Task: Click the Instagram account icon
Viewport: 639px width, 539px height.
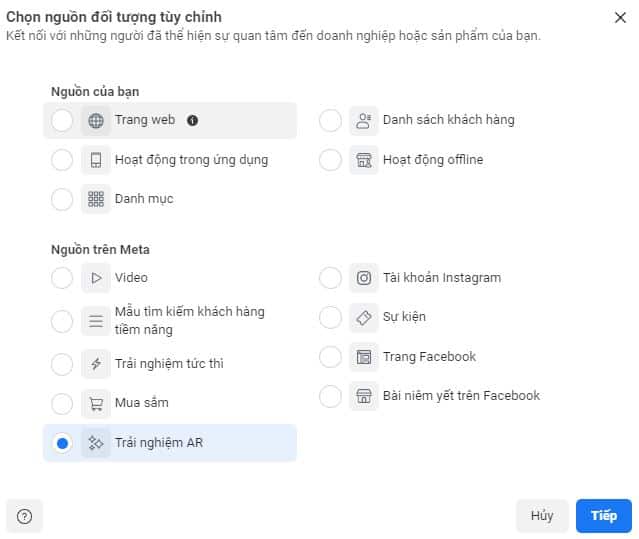Action: tap(363, 277)
